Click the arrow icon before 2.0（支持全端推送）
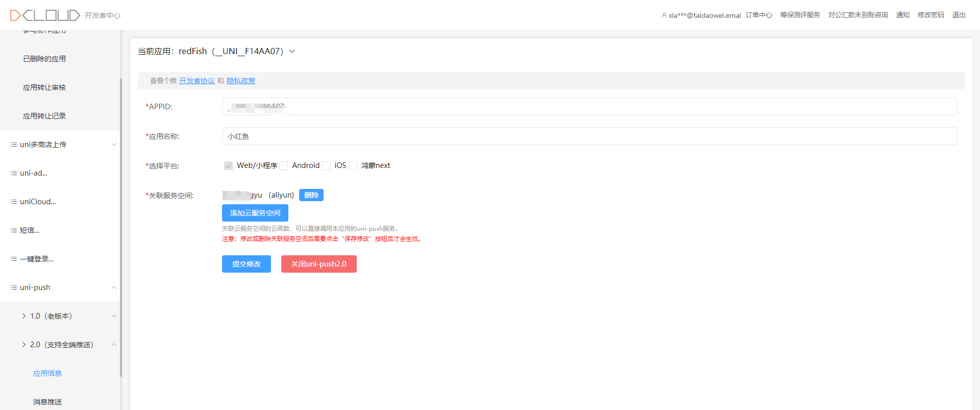Screen dimensions: 980x410 (x=24, y=345)
